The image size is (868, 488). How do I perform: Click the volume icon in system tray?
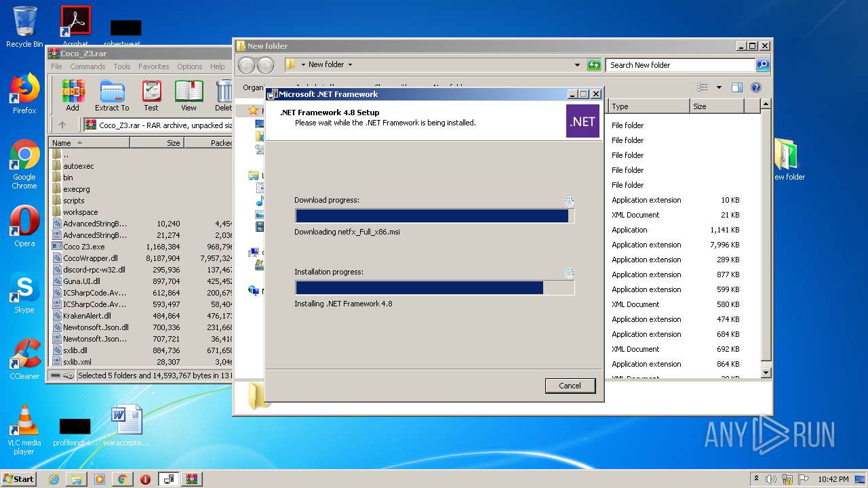point(771,479)
